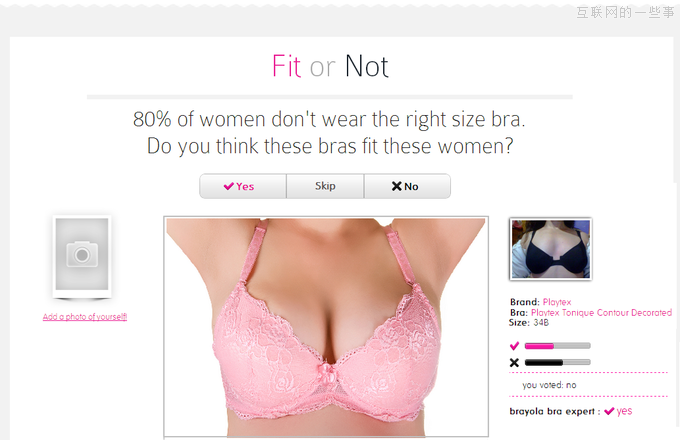Click the gray camera placeholder icon
This screenshot has height=440, width=680.
(82, 254)
